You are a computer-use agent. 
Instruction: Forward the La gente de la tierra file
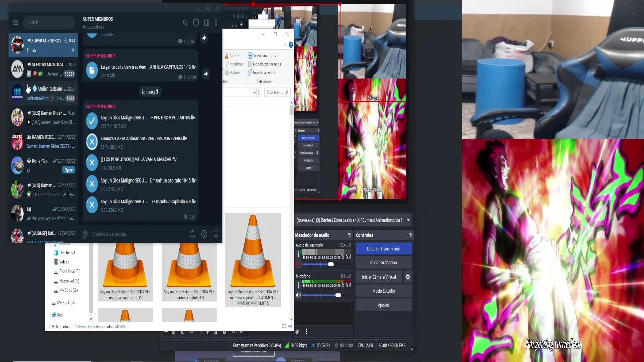(206, 74)
